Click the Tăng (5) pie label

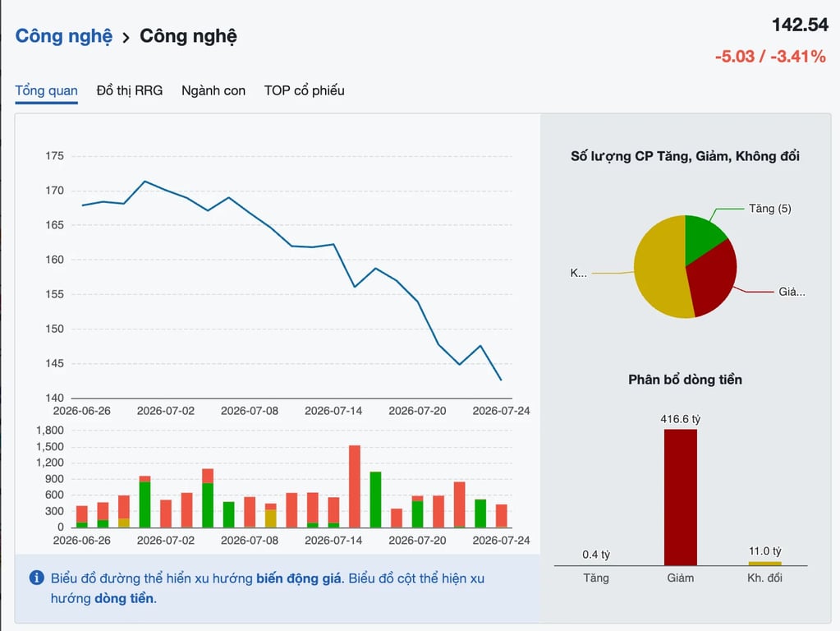[770, 209]
